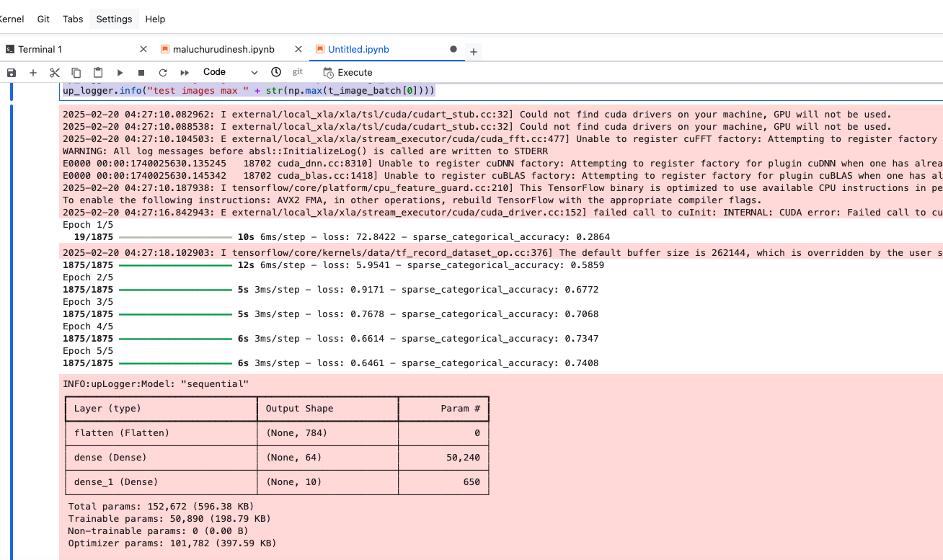Click the code cell with up_logger.info line
The height and width of the screenshot is (560, 943).
pos(249,91)
